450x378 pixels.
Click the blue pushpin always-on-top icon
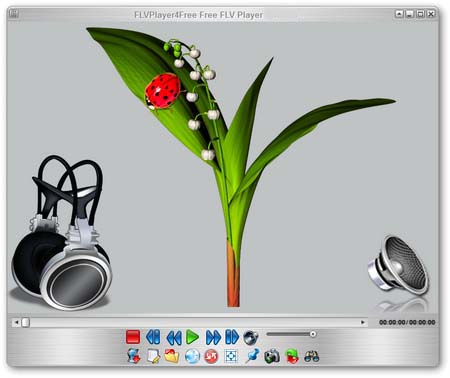pyautogui.click(x=252, y=356)
